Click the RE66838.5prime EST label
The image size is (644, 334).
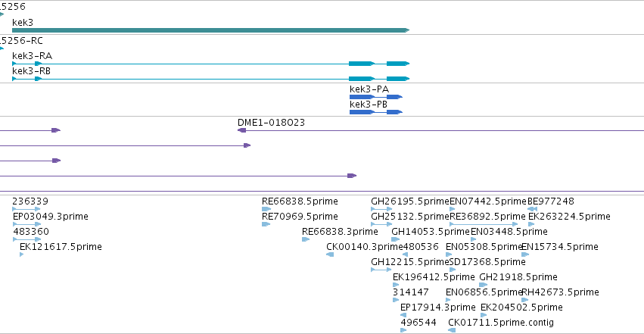click(x=300, y=201)
